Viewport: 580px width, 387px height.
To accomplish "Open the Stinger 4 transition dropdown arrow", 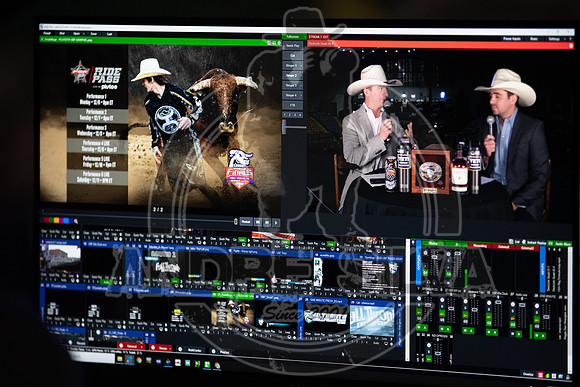I will coord(301,95).
